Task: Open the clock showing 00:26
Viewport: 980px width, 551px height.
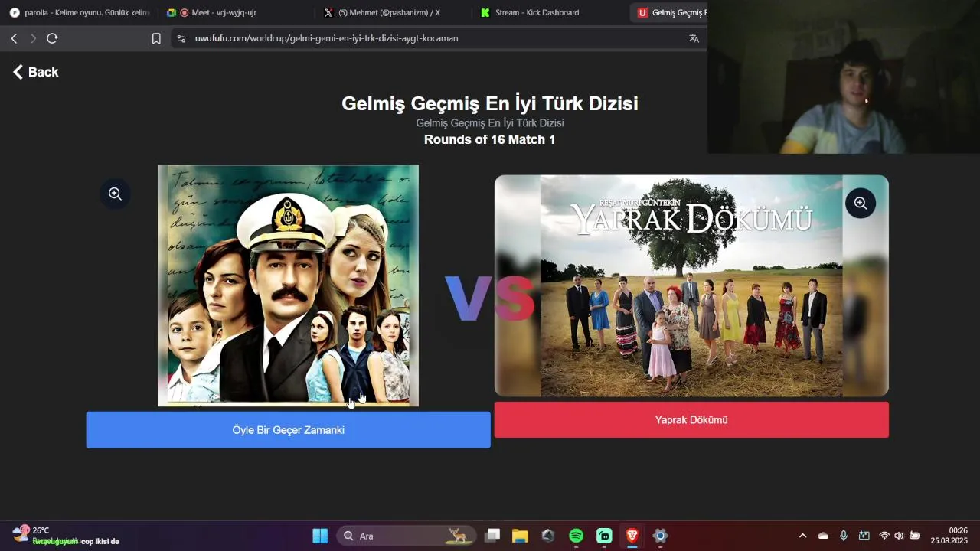Action: tap(949, 536)
